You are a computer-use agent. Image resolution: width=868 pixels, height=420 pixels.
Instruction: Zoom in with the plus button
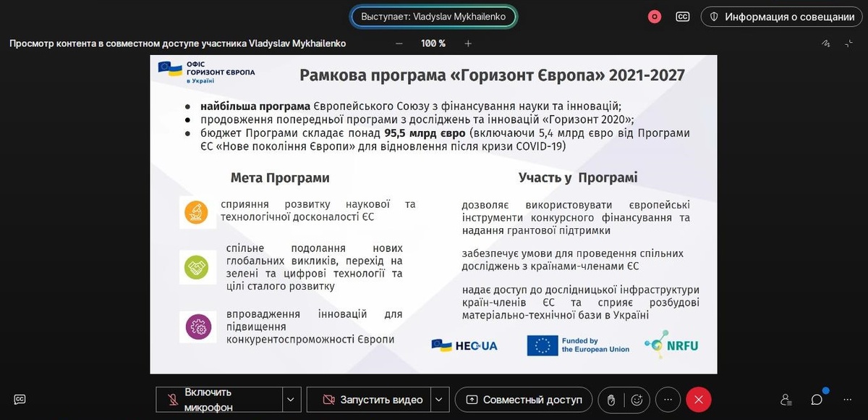[468, 43]
